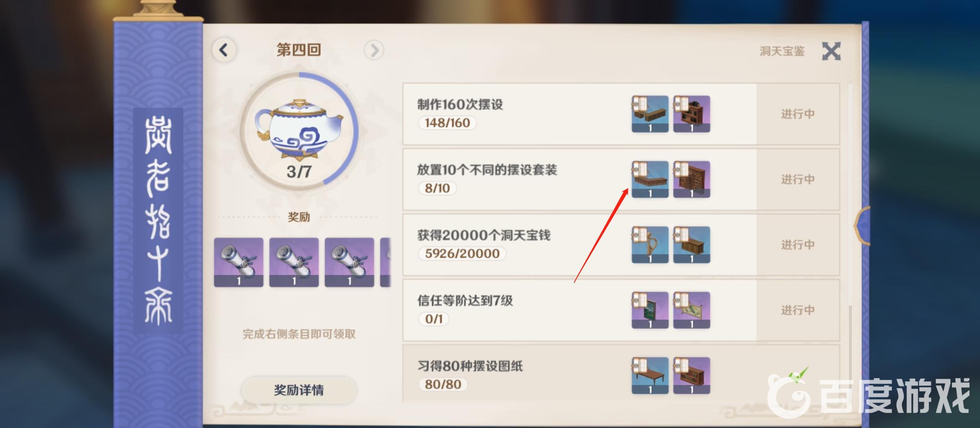
Task: Close the adeptal mirror panel
Action: pos(831,51)
